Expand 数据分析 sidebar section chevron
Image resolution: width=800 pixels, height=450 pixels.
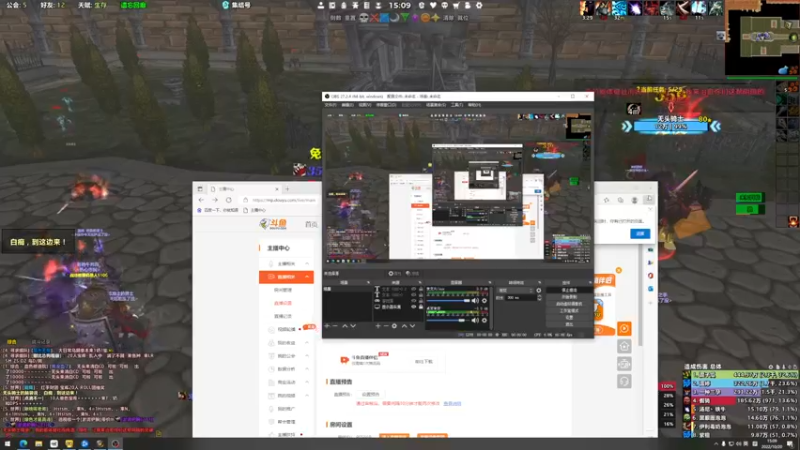(307, 369)
